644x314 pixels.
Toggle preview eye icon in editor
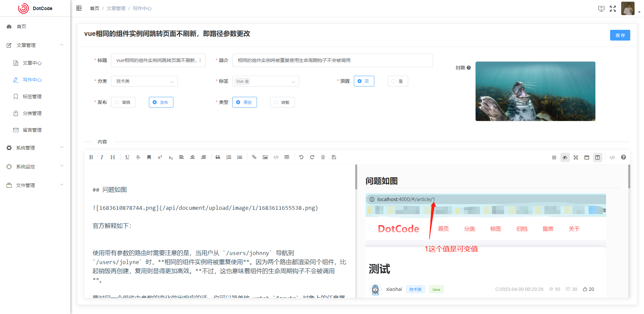click(565, 158)
